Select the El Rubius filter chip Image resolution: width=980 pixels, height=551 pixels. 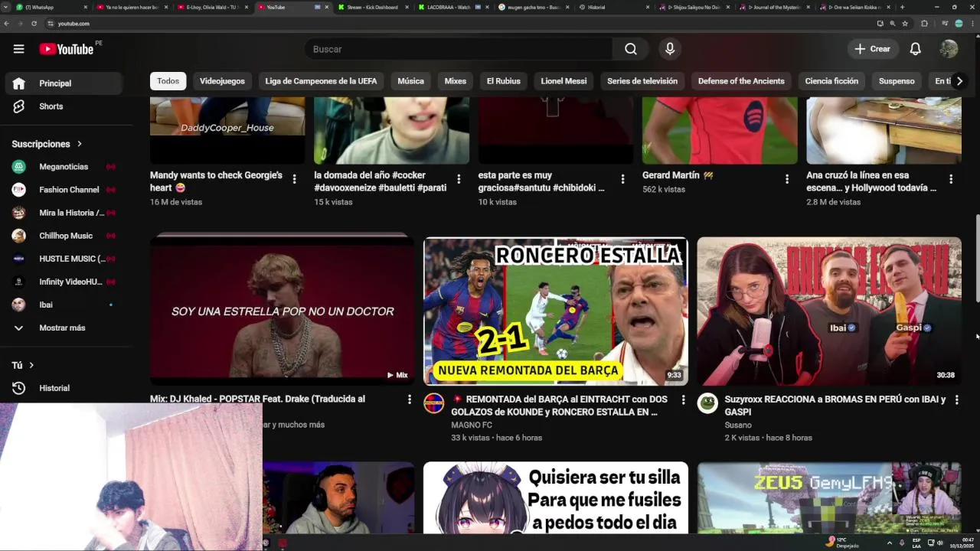coord(504,81)
